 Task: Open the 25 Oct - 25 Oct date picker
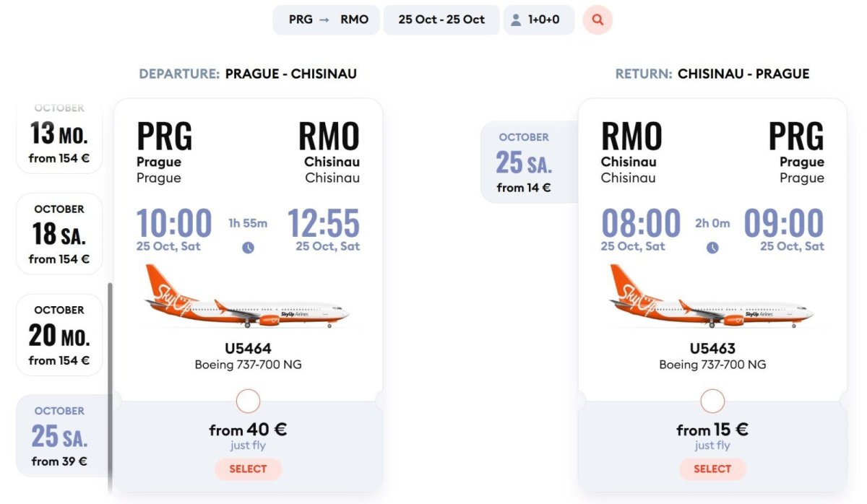tap(441, 20)
